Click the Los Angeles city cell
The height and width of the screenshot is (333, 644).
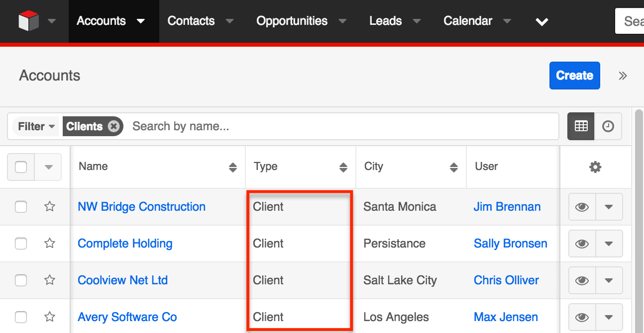(396, 317)
